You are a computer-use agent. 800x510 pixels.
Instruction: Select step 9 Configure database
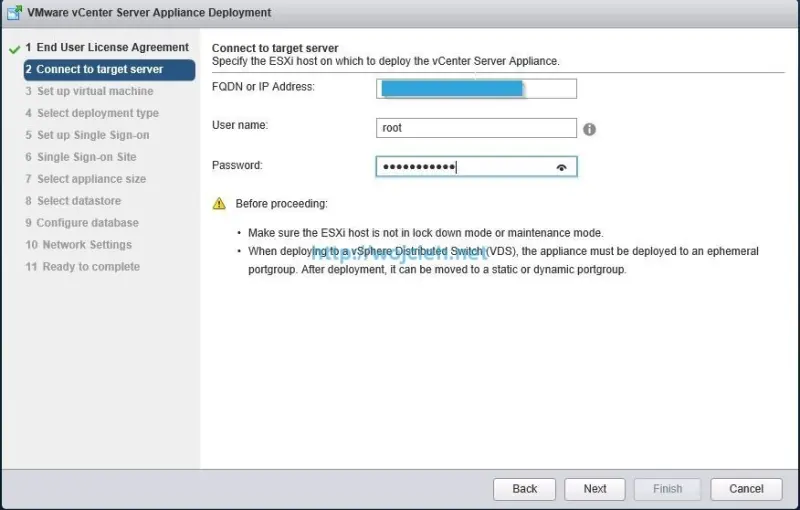[82, 223]
